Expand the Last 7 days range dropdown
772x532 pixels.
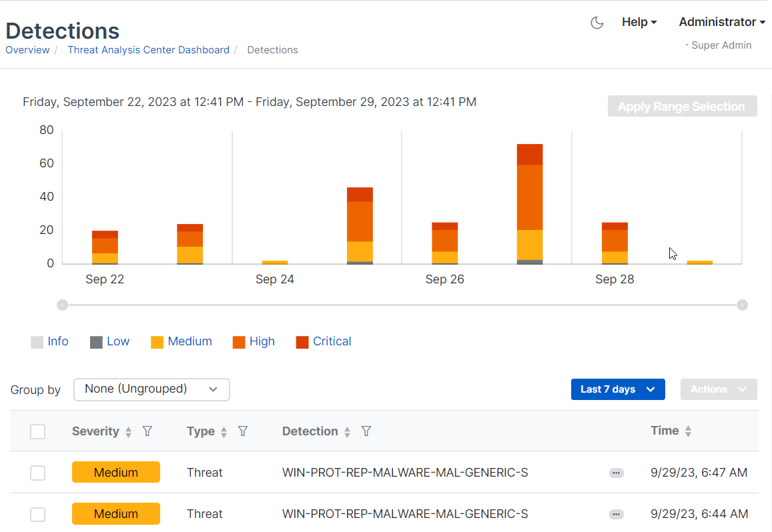(618, 389)
